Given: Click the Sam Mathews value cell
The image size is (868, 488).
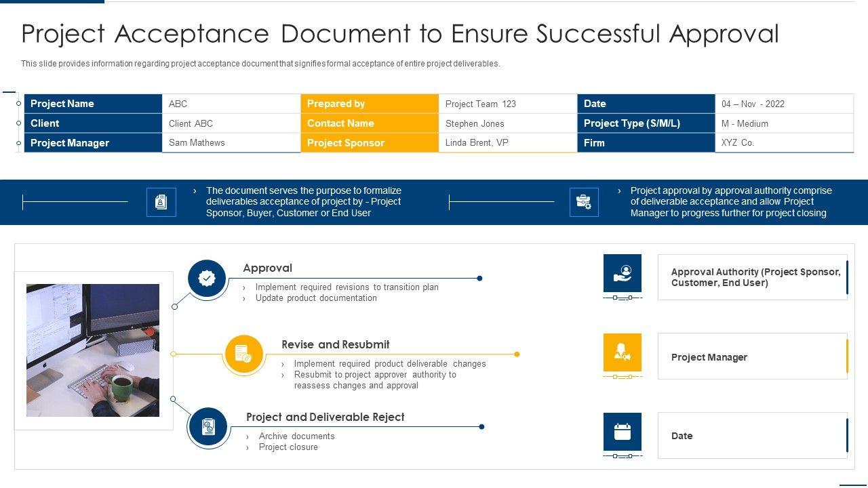Looking at the screenshot, I should tap(232, 143).
